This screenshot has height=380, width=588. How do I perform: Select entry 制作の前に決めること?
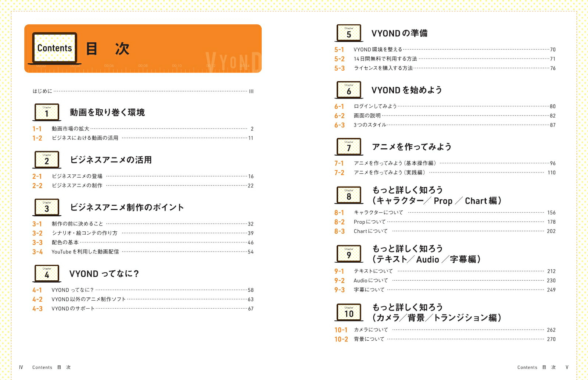(77, 224)
